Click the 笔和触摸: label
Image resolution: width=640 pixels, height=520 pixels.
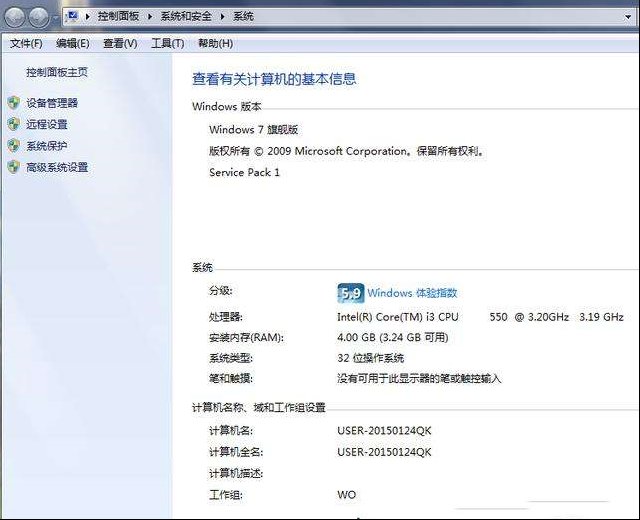click(231, 379)
